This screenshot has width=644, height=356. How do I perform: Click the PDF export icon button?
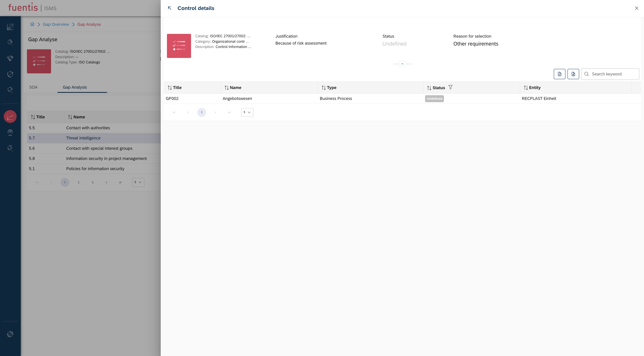tap(559, 74)
